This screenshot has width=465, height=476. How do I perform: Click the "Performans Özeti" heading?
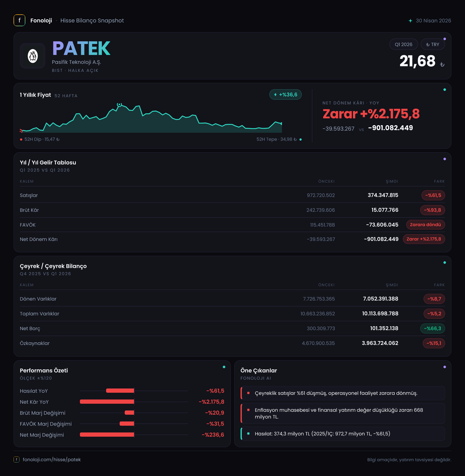click(x=44, y=370)
